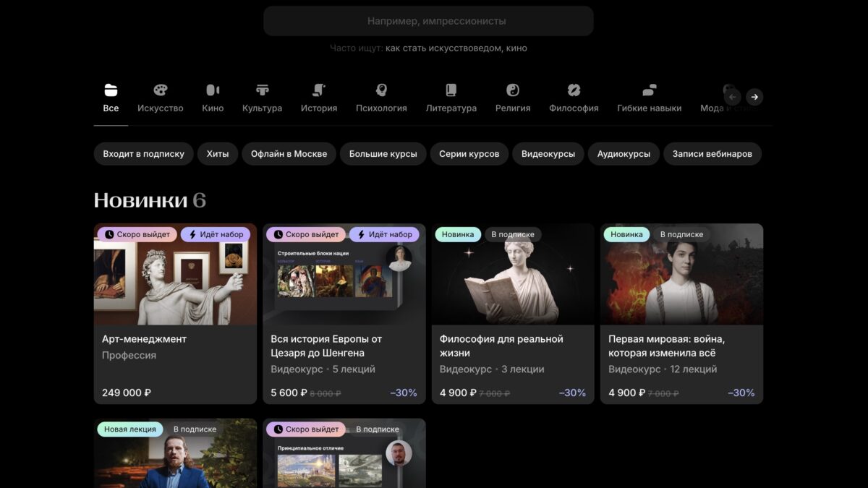The height and width of the screenshot is (488, 868).
Task: Click the 'Профессия' label under Арт-менеджмент
Action: [129, 356]
